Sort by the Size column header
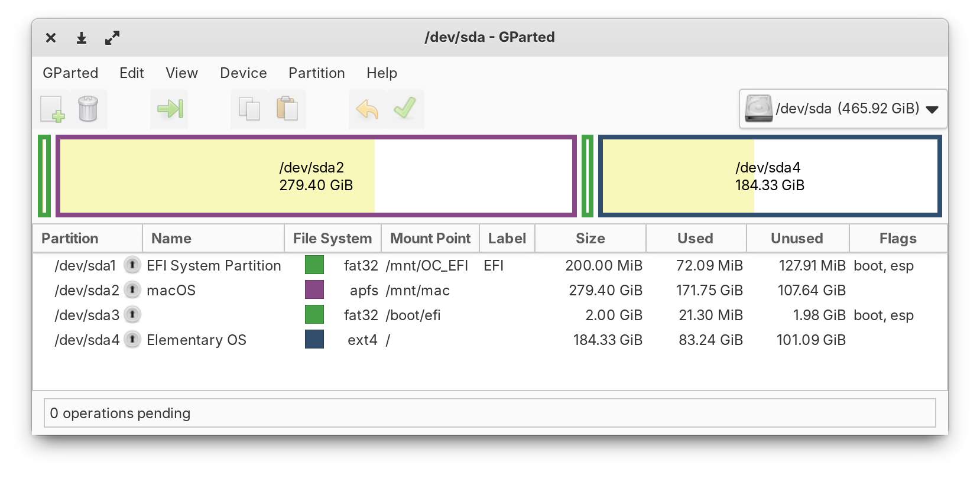 590,238
